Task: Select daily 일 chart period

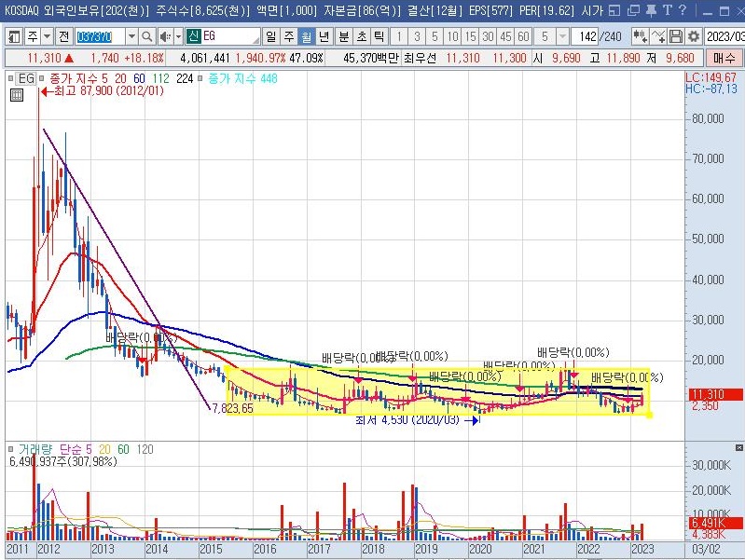Action: 270,36
